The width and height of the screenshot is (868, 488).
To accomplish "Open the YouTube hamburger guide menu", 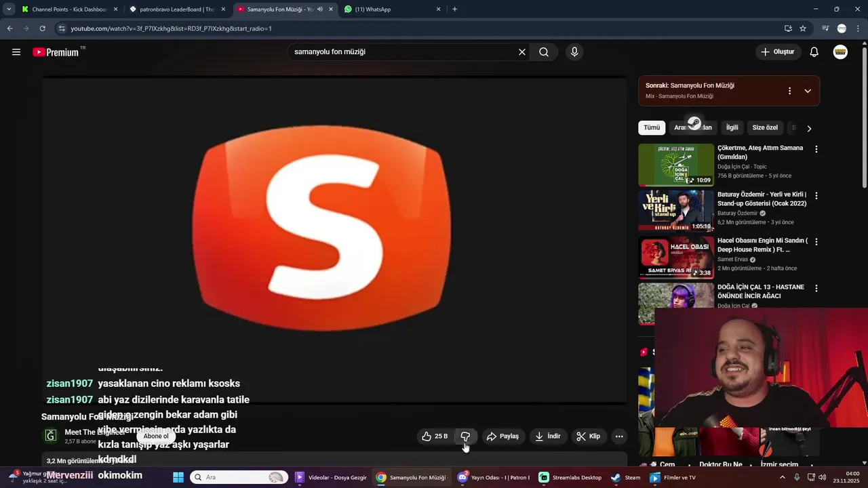I will 16,52.
